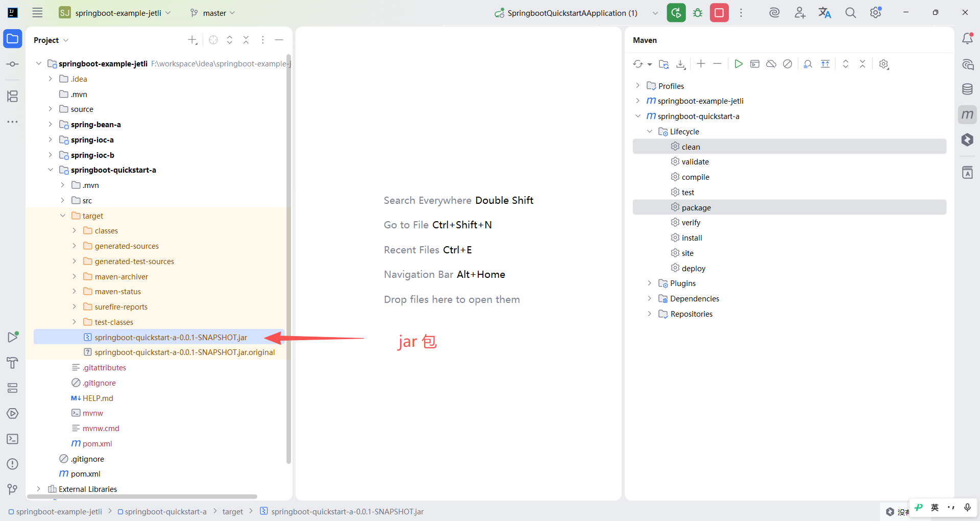Viewport: 980px width, 521px height.
Task: Expand the spring-bean-a module
Action: [50, 124]
